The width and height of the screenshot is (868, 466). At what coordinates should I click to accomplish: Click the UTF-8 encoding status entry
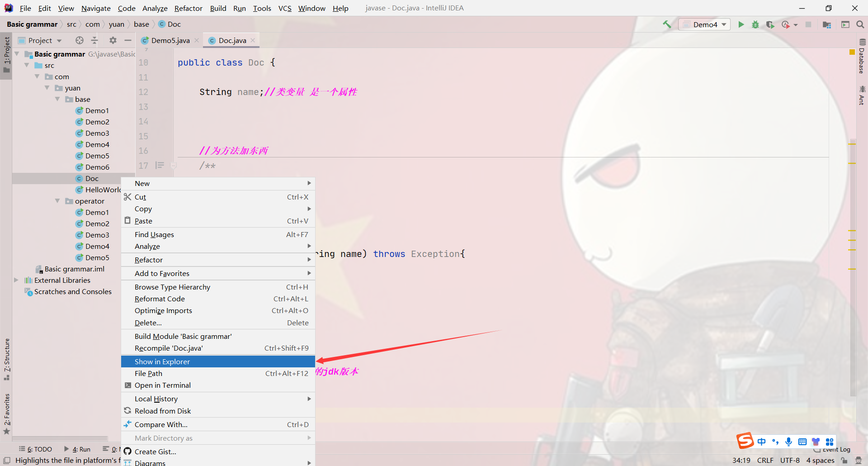click(790, 461)
